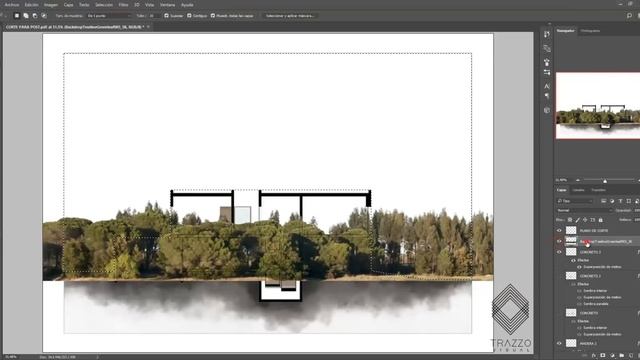
Task: Switch to the Trazados tab
Action: (598, 190)
